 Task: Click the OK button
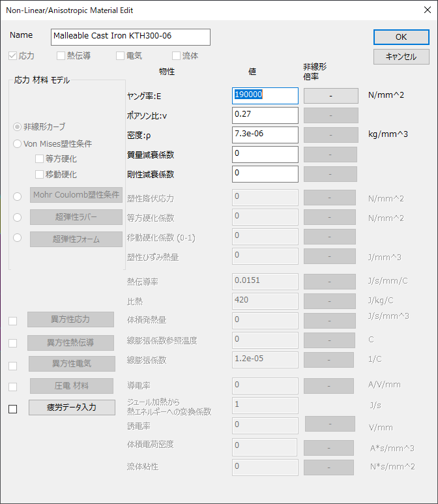click(401, 37)
